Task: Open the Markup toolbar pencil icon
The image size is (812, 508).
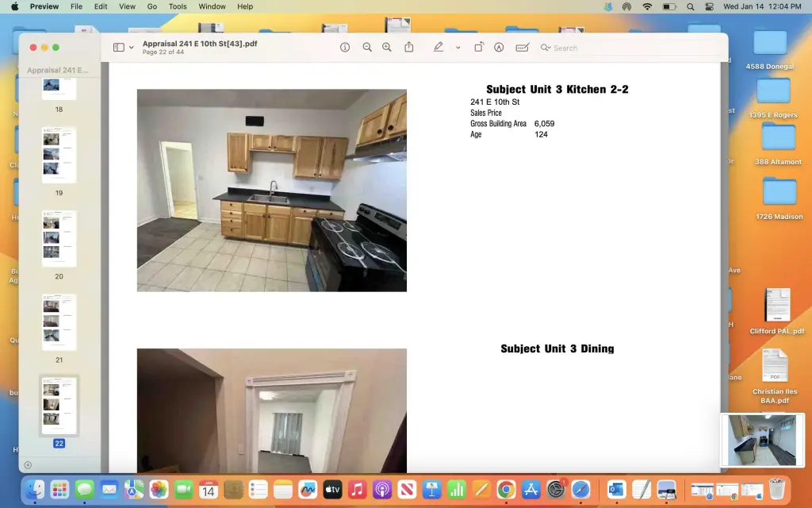Action: pos(438,48)
